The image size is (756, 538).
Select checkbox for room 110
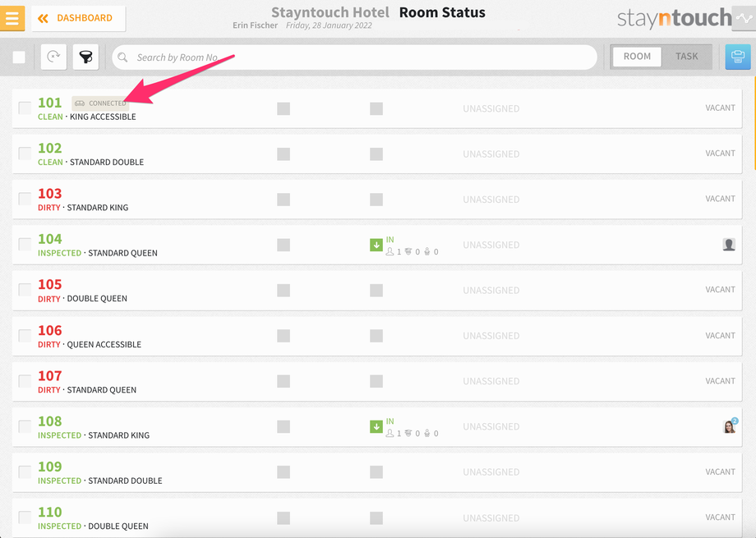(x=25, y=517)
